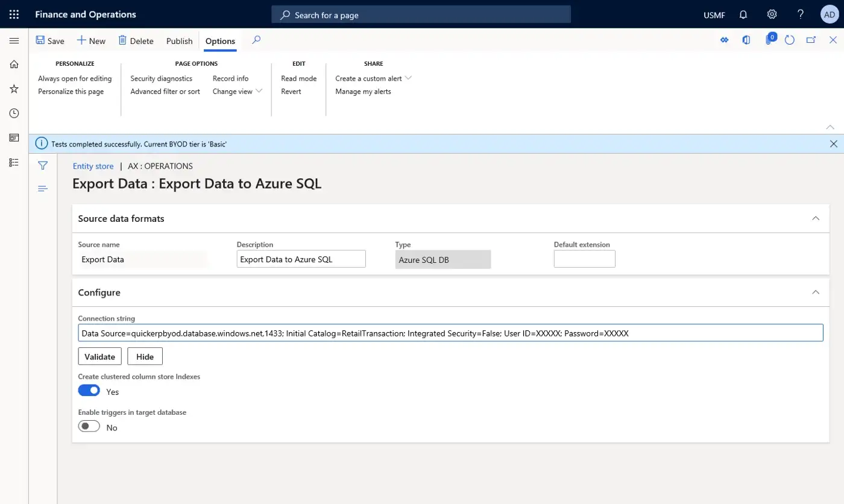Open Record info
The image size is (844, 504).
click(x=231, y=78)
